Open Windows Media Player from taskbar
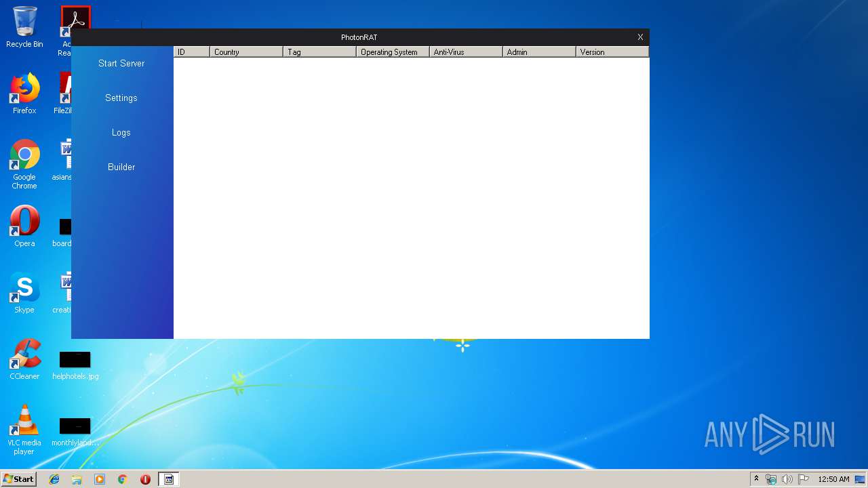 tap(100, 479)
